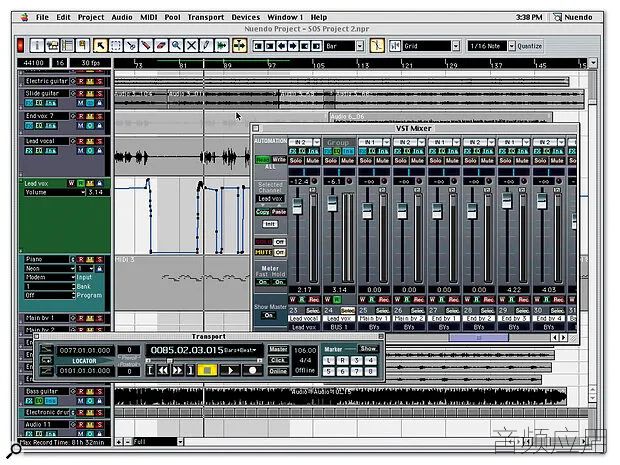Open the Apple menu
Image resolution: width=620 pixels, height=465 pixels.
(x=25, y=17)
